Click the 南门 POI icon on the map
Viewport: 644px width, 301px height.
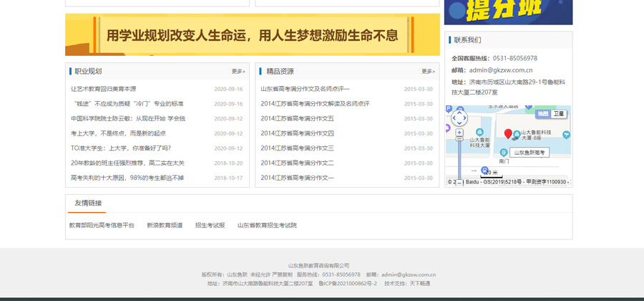(504, 153)
